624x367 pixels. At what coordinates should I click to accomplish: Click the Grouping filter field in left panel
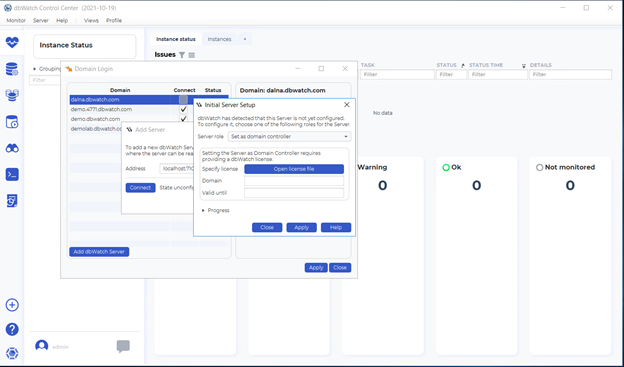point(45,80)
